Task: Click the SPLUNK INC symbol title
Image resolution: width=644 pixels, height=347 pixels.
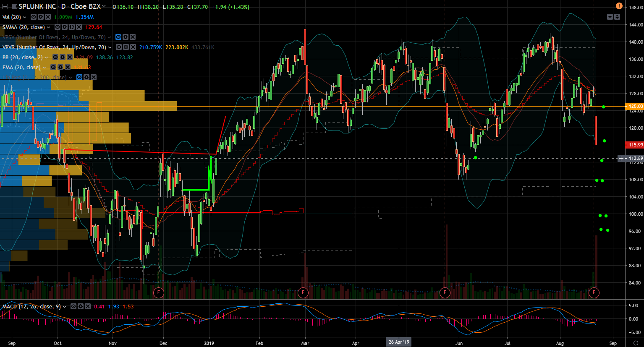Action: click(x=37, y=7)
